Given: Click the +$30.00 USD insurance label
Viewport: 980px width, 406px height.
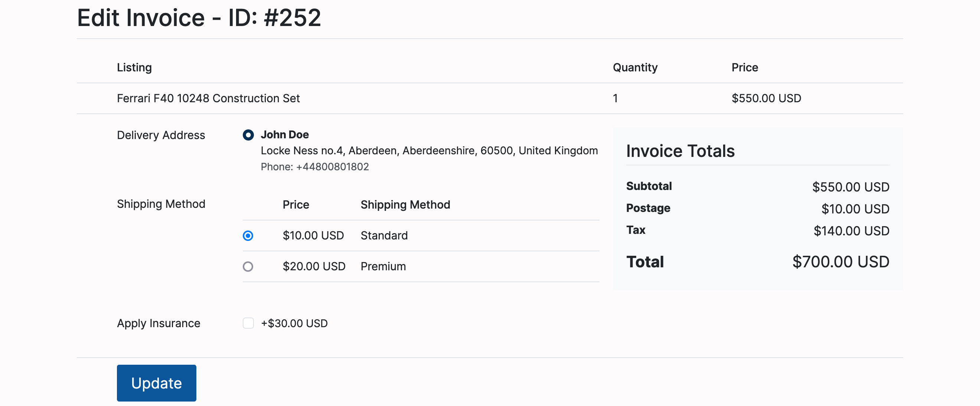Looking at the screenshot, I should 294,323.
